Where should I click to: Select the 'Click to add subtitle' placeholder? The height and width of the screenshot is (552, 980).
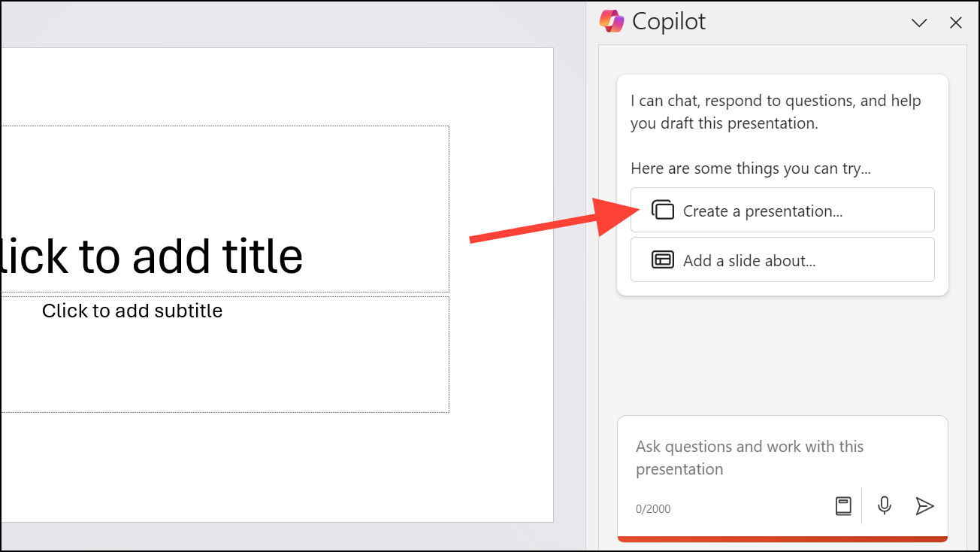click(x=224, y=354)
